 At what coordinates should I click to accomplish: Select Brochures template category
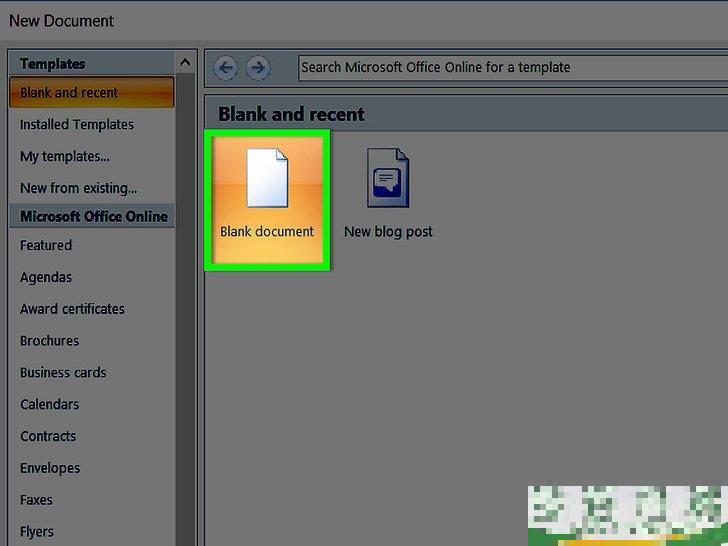tap(49, 341)
